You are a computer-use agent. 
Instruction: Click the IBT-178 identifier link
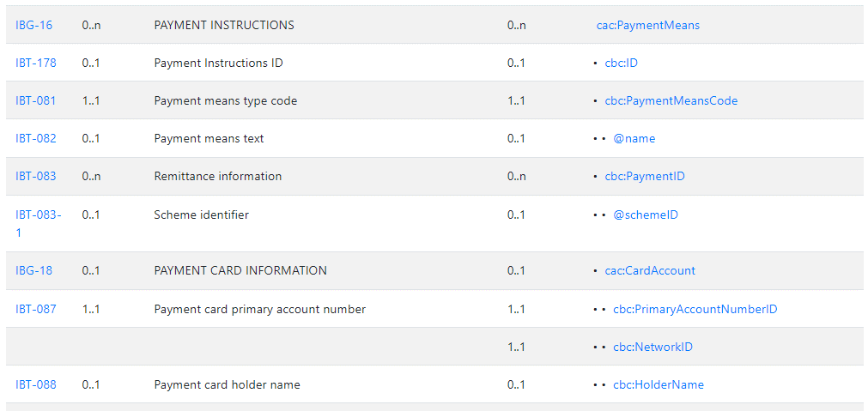[36, 63]
